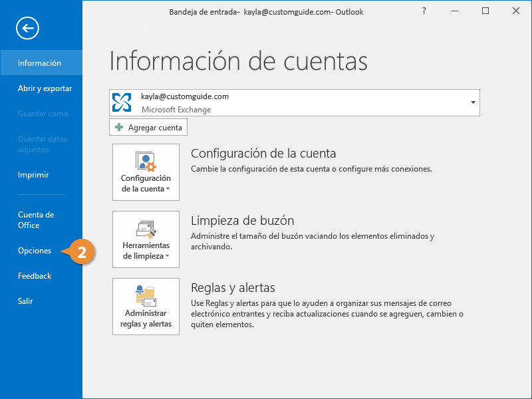Select Información in the sidebar
Screen dimensions: 532x399
40,63
